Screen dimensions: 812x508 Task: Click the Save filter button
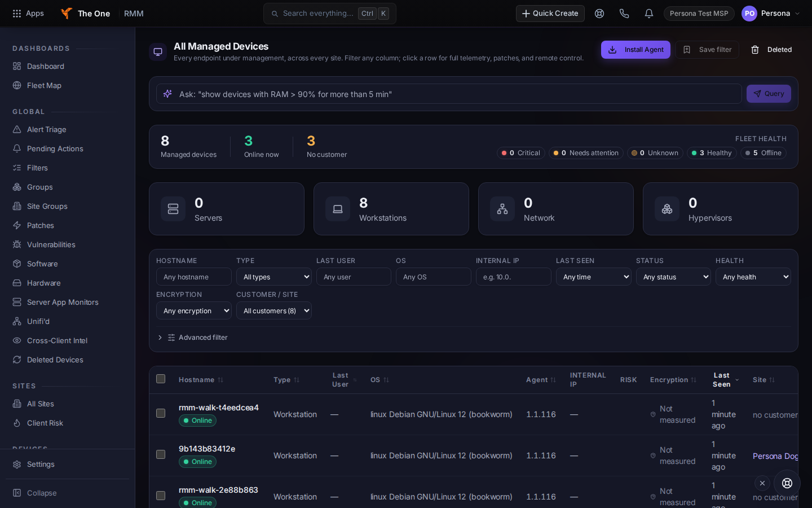pos(707,50)
